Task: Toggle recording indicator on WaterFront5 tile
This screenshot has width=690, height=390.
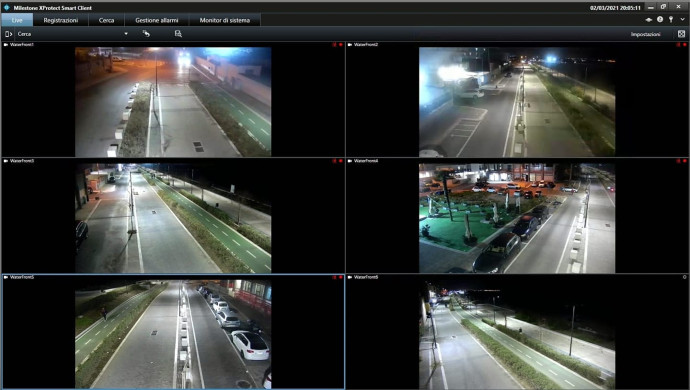Action: [x=341, y=277]
